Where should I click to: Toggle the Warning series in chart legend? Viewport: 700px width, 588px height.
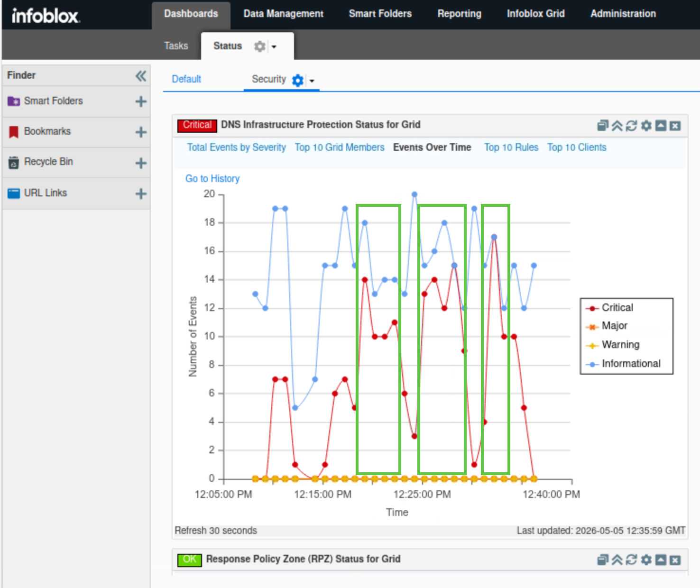[613, 345]
